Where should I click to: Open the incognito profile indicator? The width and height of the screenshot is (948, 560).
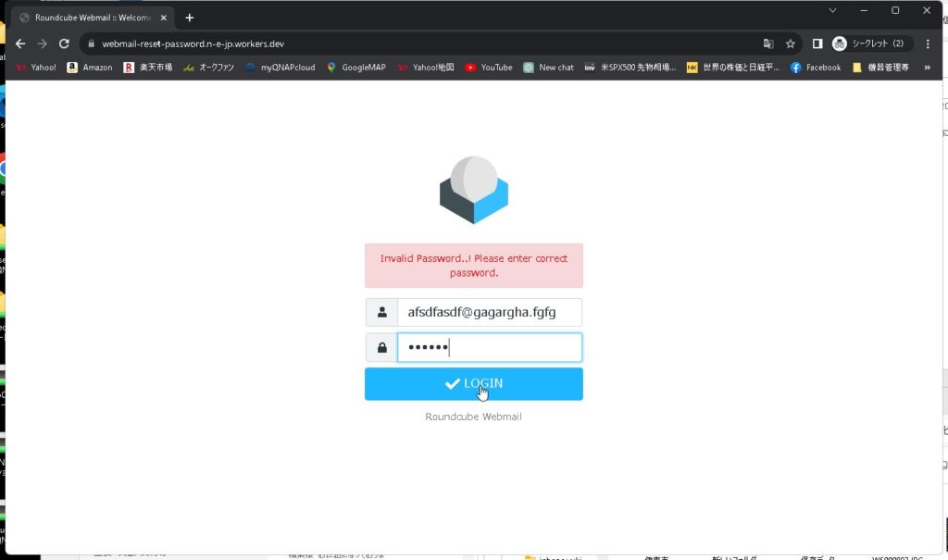coord(870,44)
